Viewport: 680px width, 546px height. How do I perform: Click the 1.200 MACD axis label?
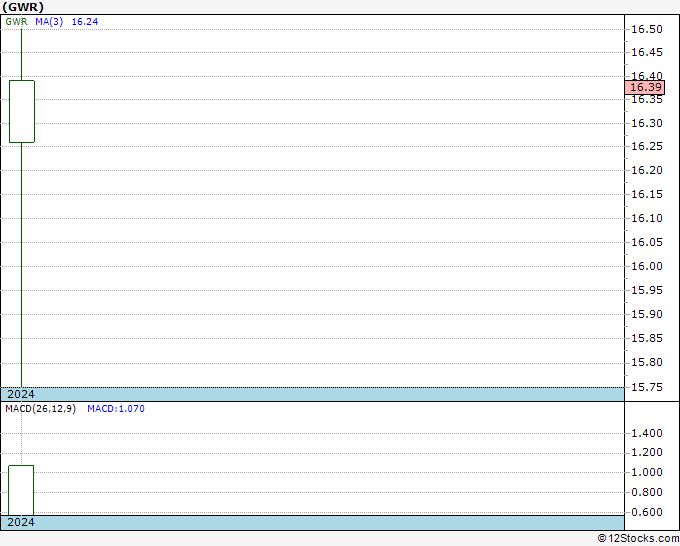coord(647,452)
